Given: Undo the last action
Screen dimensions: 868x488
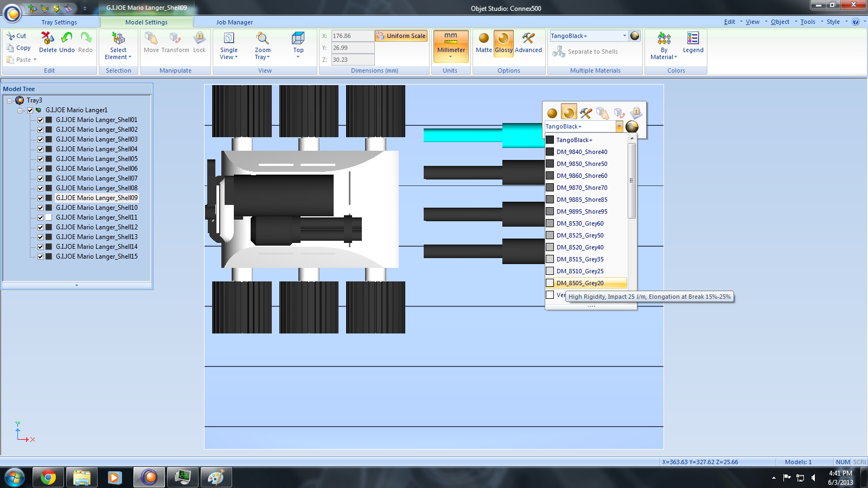Looking at the screenshot, I should click(x=67, y=38).
